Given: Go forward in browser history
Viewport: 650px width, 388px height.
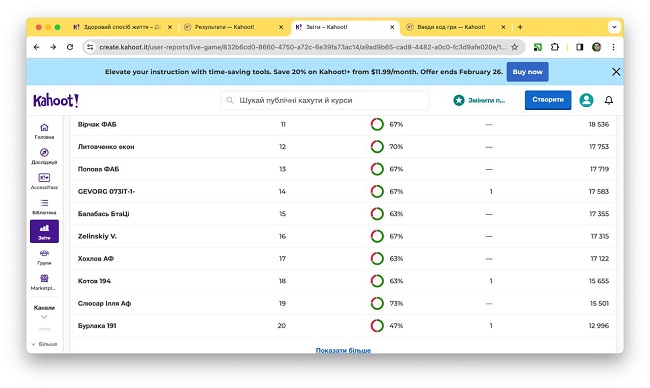Looking at the screenshot, I should tap(53, 47).
